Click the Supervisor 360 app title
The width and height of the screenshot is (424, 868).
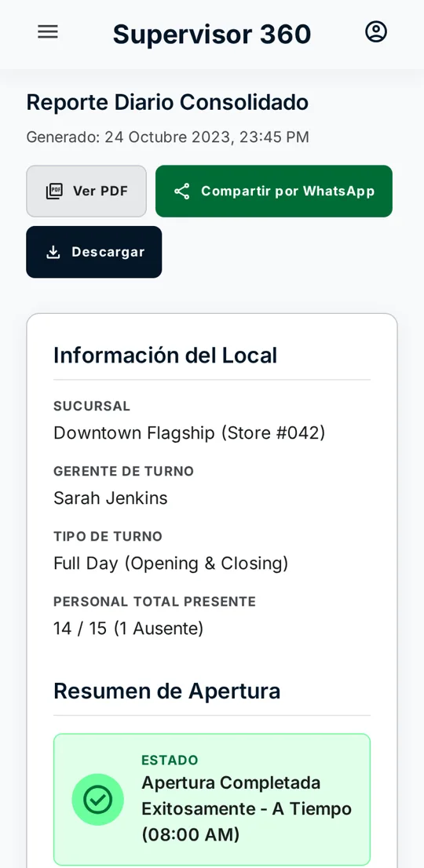click(212, 35)
